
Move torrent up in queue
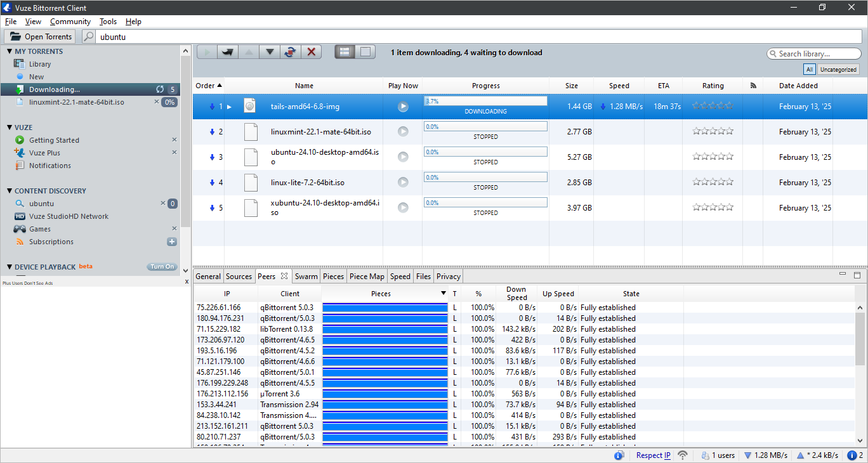249,52
